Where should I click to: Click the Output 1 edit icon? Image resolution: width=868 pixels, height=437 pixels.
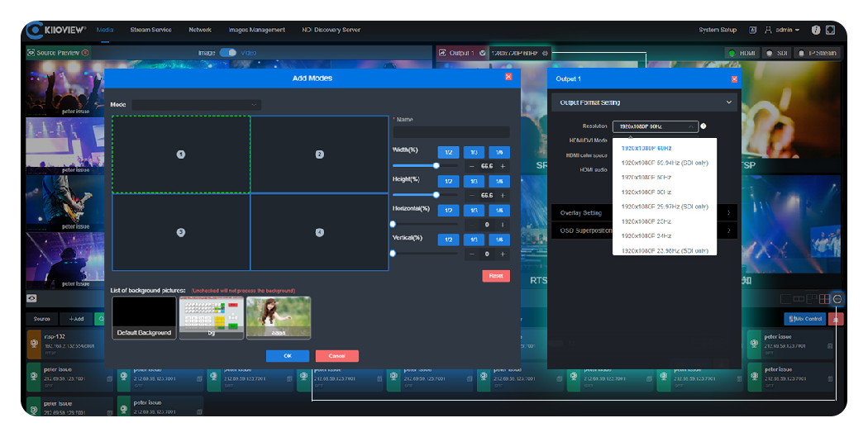(x=442, y=53)
